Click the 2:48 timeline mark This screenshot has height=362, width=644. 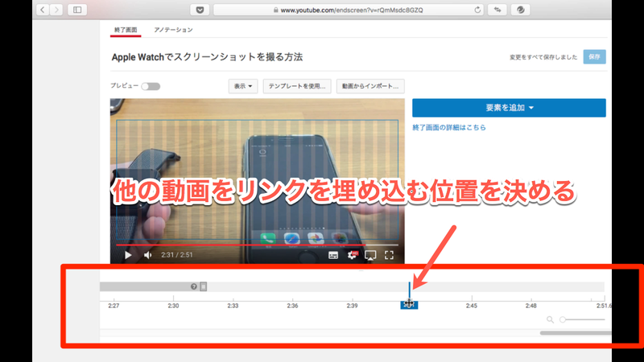531,306
